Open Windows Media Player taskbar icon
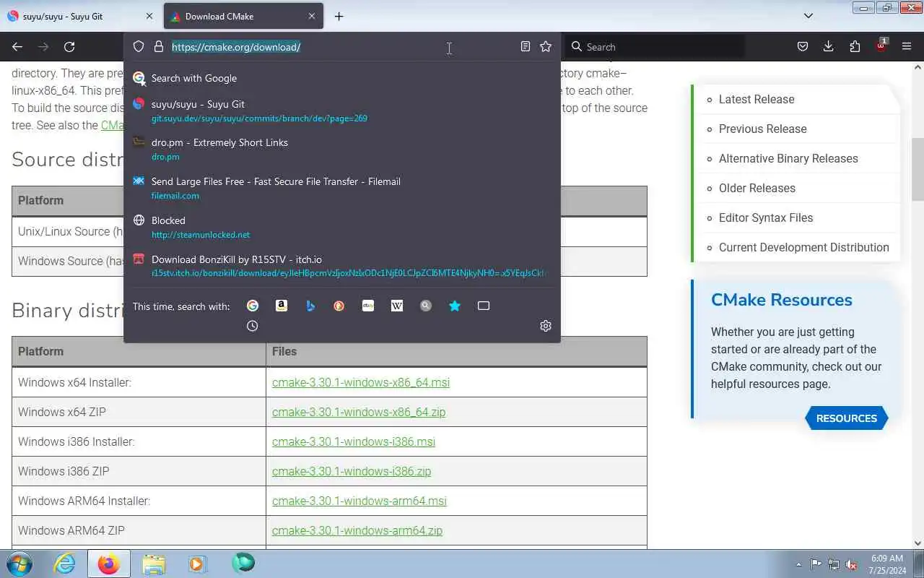This screenshot has height=578, width=924. pos(197,564)
